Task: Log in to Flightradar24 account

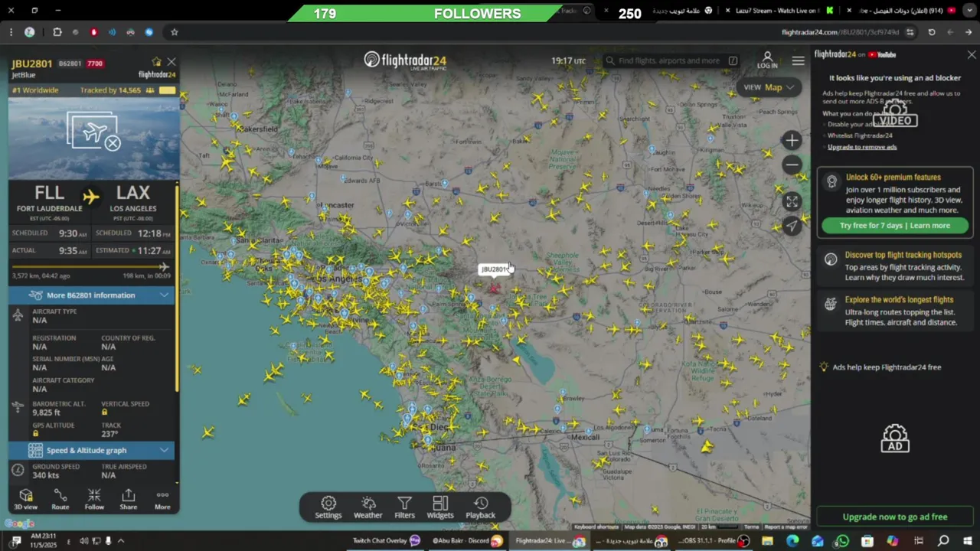Action: point(767,60)
